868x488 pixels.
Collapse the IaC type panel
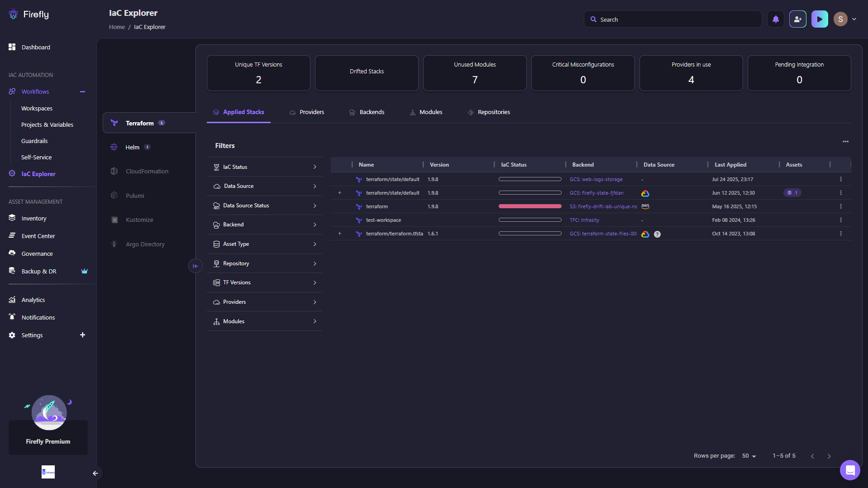click(x=195, y=266)
